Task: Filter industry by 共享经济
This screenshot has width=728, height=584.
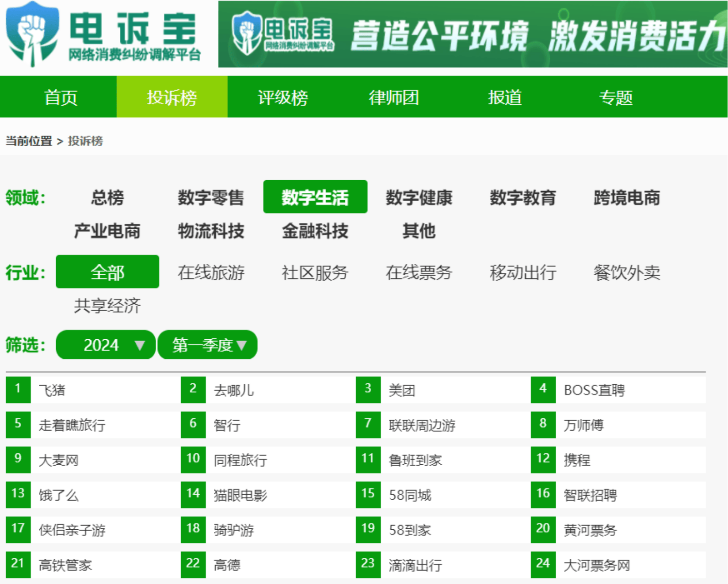Action: pyautogui.click(x=107, y=305)
